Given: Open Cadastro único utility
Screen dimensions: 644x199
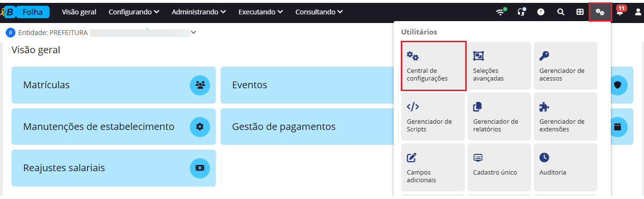Looking at the screenshot, I should click(499, 168).
